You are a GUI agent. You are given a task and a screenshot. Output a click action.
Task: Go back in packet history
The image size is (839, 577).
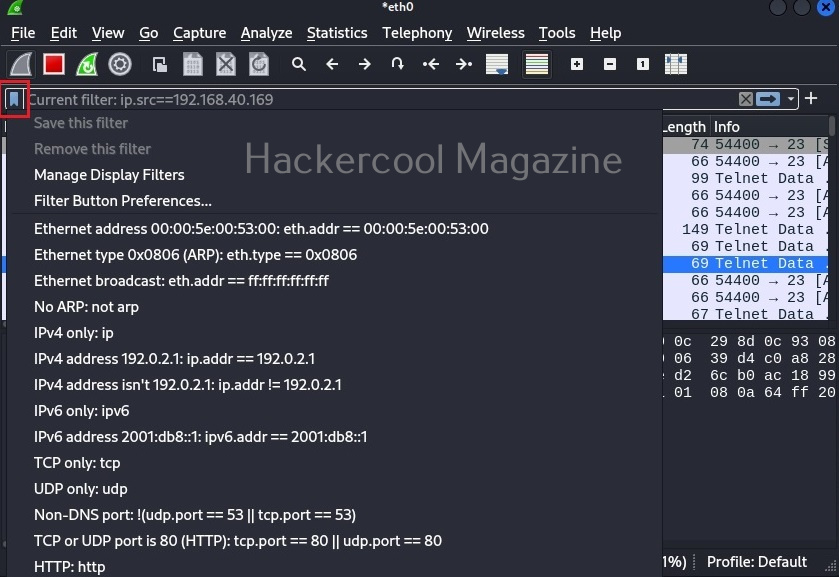pyautogui.click(x=332, y=65)
